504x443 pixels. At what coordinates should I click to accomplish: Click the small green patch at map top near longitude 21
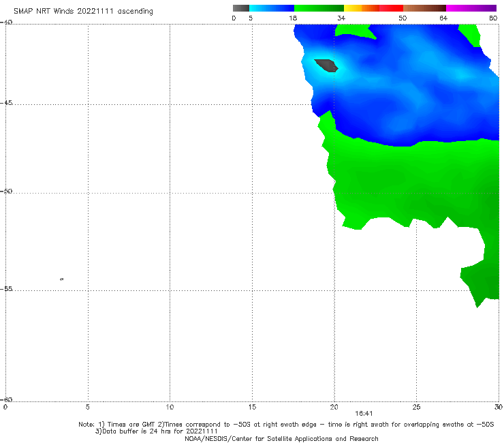[x=353, y=31]
